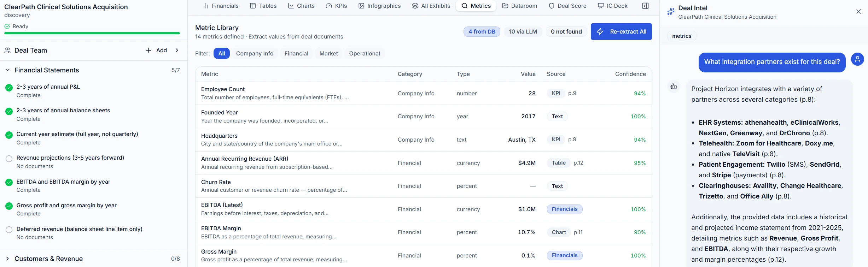The image size is (868, 267).
Task: Open the Deal Score shield tab
Action: (567, 6)
